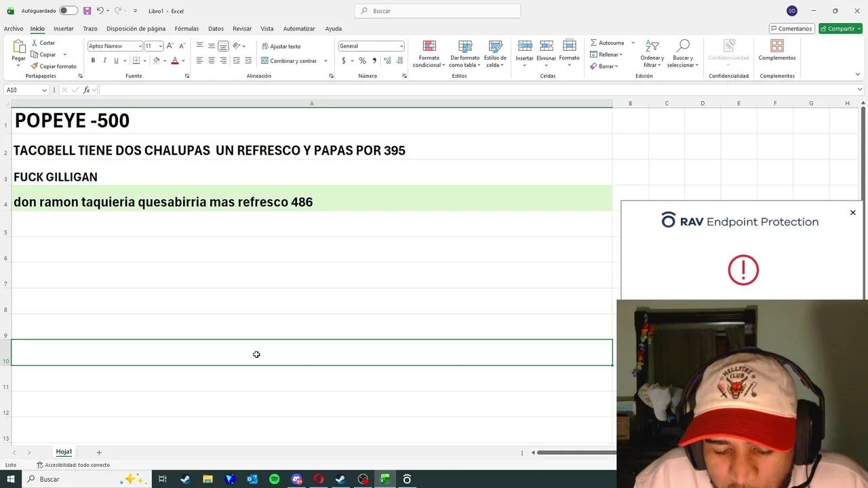Image resolution: width=868 pixels, height=488 pixels.
Task: Toggle Ajustar texto wrap text
Action: (281, 46)
